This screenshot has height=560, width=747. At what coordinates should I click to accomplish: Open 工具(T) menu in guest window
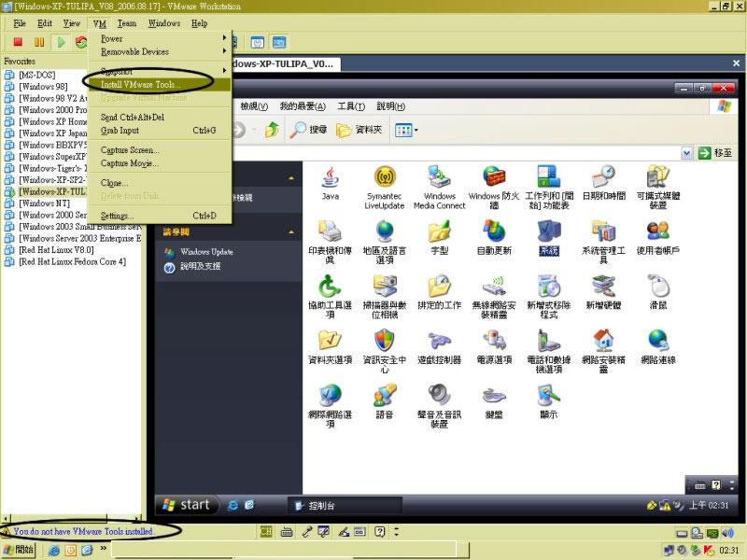point(351,105)
